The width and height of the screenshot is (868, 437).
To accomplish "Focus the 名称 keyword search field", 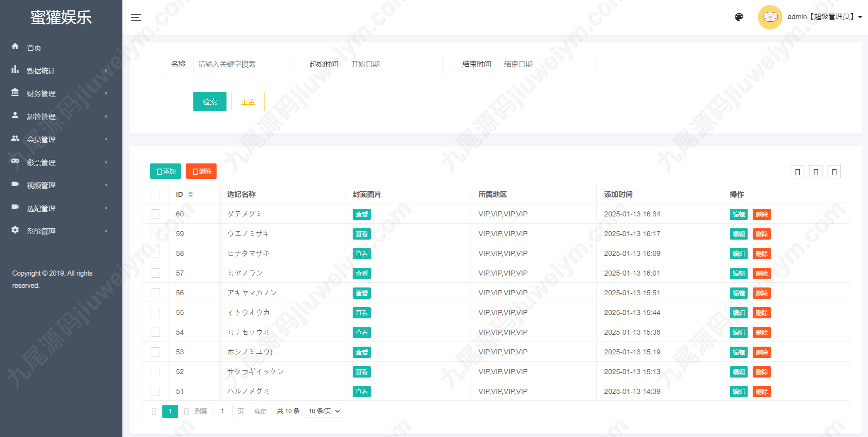I will point(241,64).
